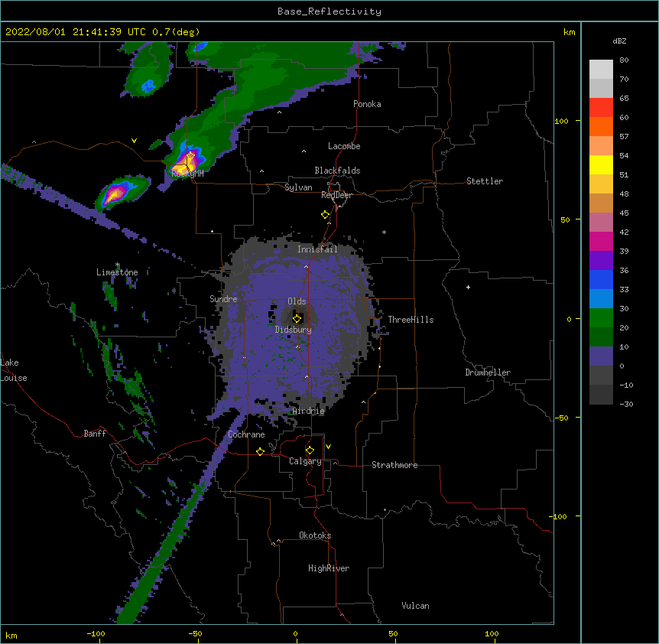Pick the slate purple 0-10 dBZ legend swatch
Viewport: 659px width, 644px height.
point(601,356)
